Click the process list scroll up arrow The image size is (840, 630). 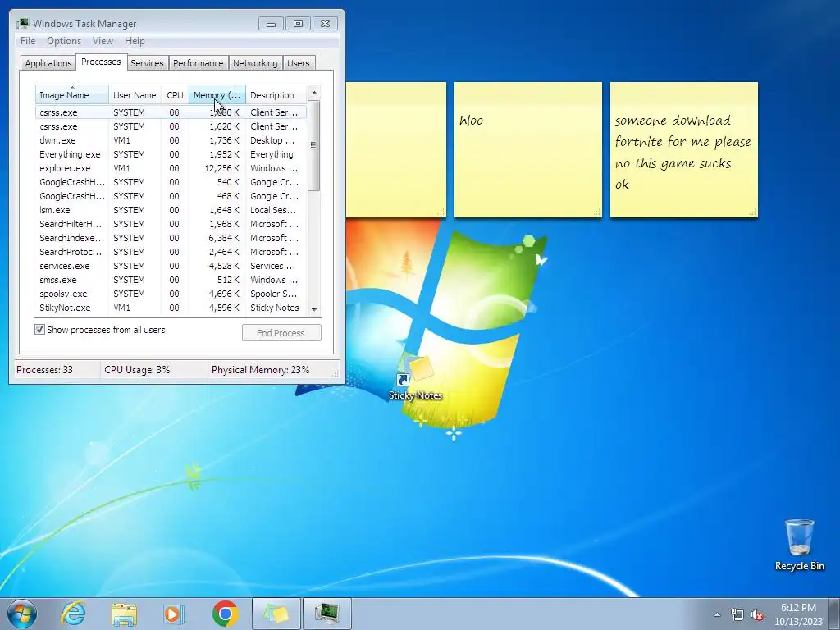[314, 93]
